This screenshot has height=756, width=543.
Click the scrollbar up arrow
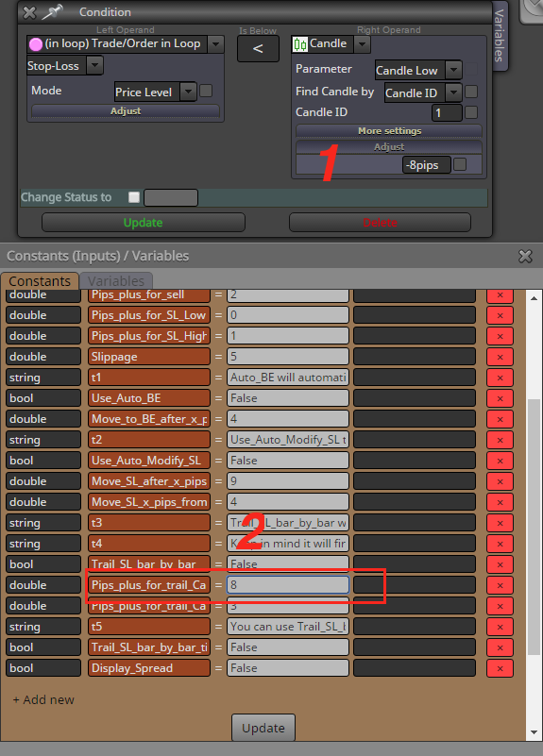click(x=534, y=298)
